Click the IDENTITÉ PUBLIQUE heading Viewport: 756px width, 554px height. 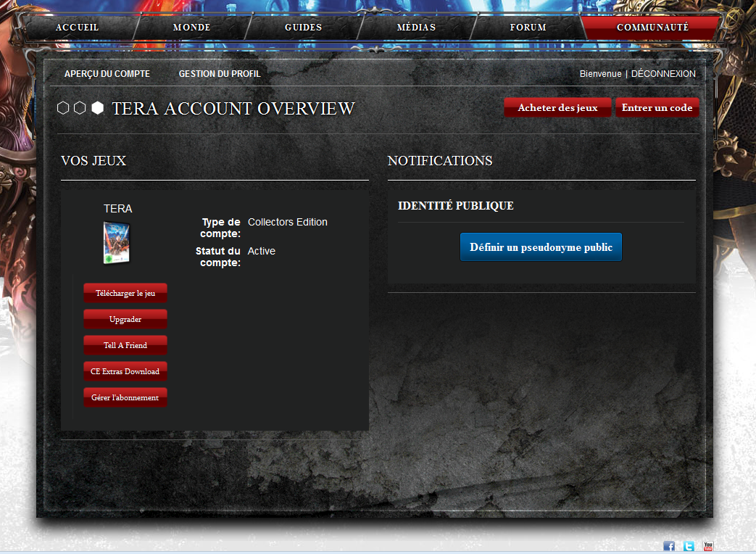pos(456,206)
